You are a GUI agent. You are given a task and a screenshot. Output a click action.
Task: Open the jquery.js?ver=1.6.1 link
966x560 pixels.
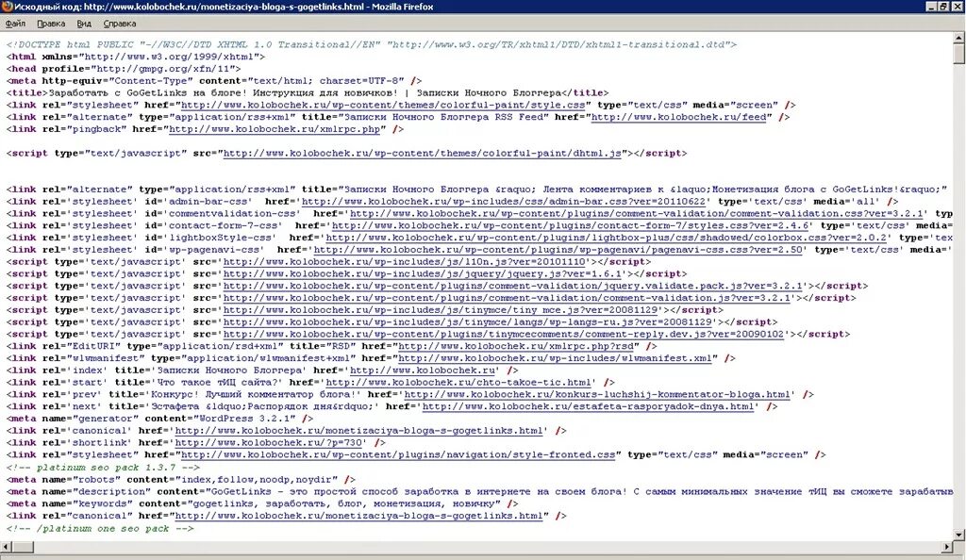tap(422, 273)
